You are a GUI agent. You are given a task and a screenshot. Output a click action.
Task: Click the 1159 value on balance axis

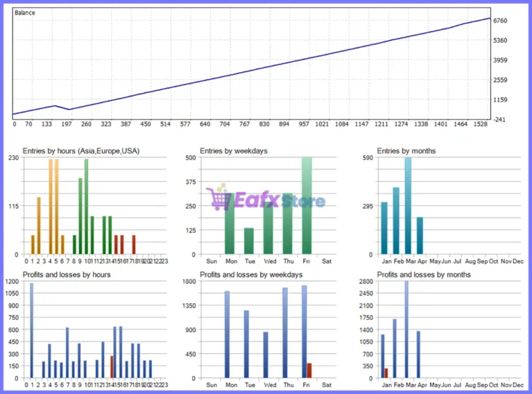[x=500, y=100]
